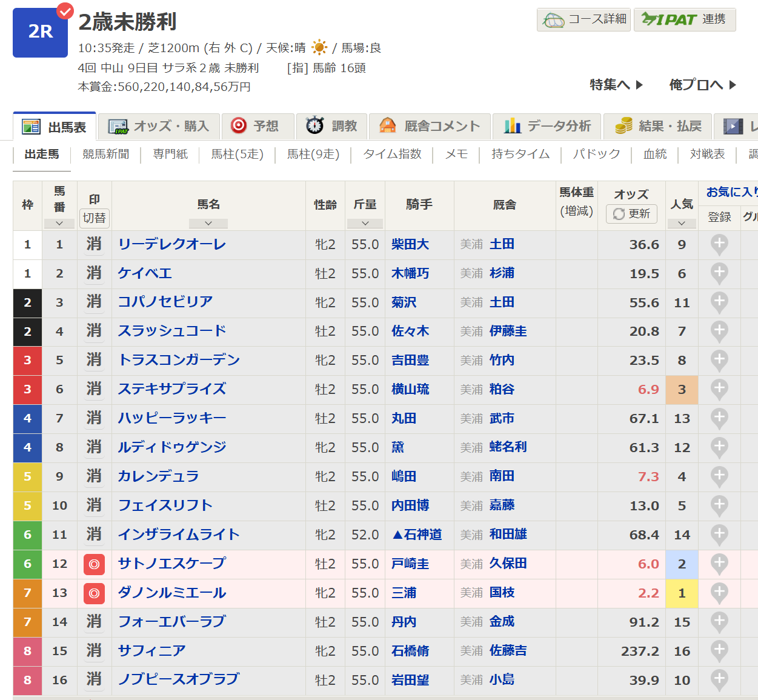Image resolution: width=758 pixels, height=700 pixels.
Task: Toggle the 消 mark for ケイベエ
Action: pos(94,273)
